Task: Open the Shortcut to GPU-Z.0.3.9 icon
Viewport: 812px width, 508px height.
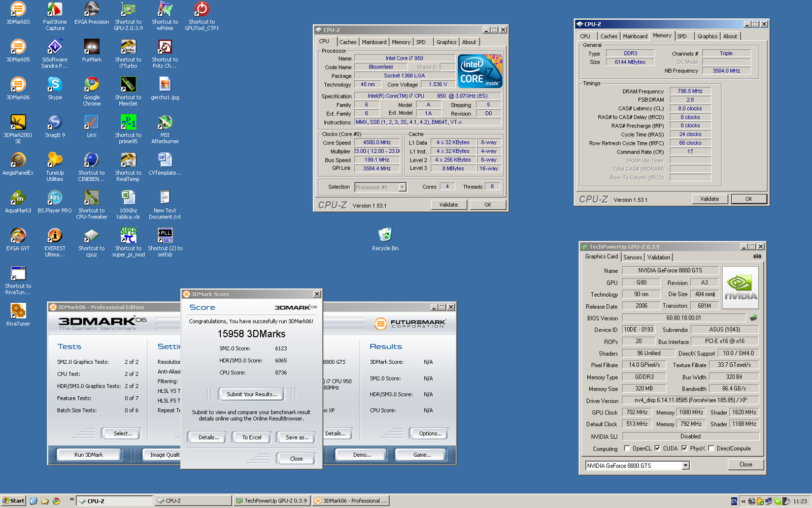Action: pos(128,17)
